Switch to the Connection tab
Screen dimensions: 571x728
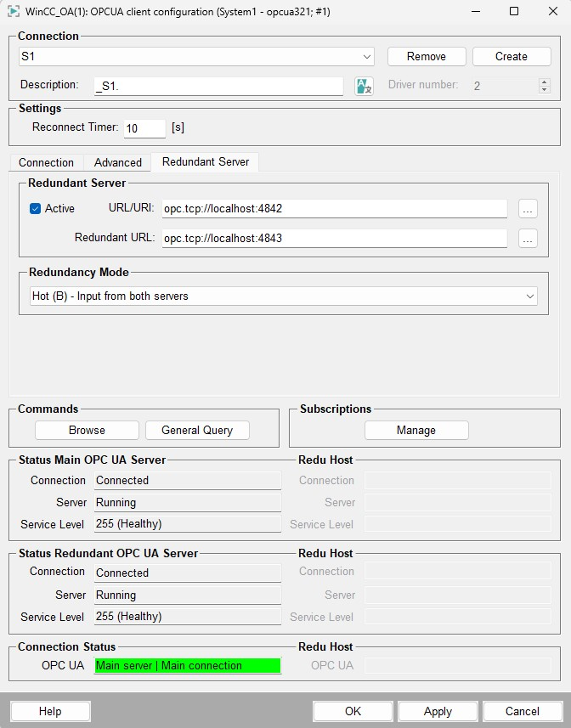47,162
